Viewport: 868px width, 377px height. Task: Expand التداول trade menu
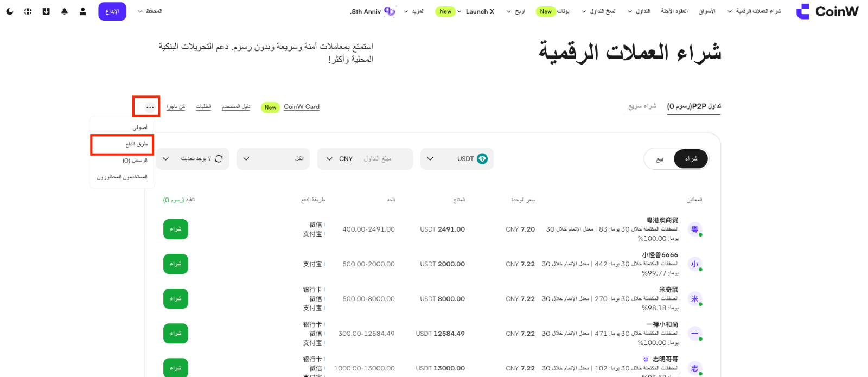(639, 11)
